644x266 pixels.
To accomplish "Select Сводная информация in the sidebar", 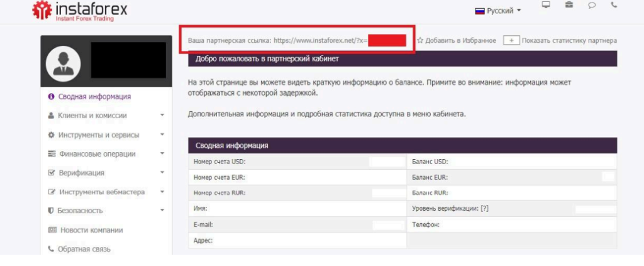I will pyautogui.click(x=94, y=96).
